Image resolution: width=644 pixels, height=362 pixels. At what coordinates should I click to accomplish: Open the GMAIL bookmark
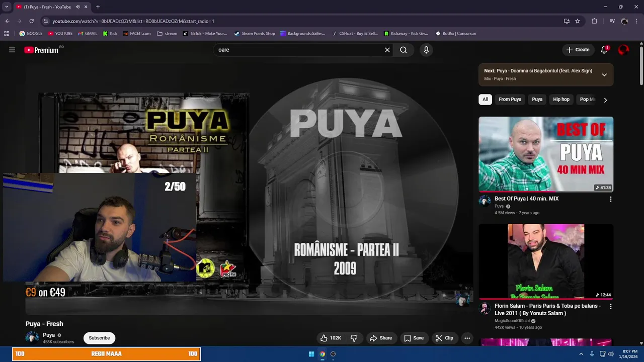click(x=88, y=34)
